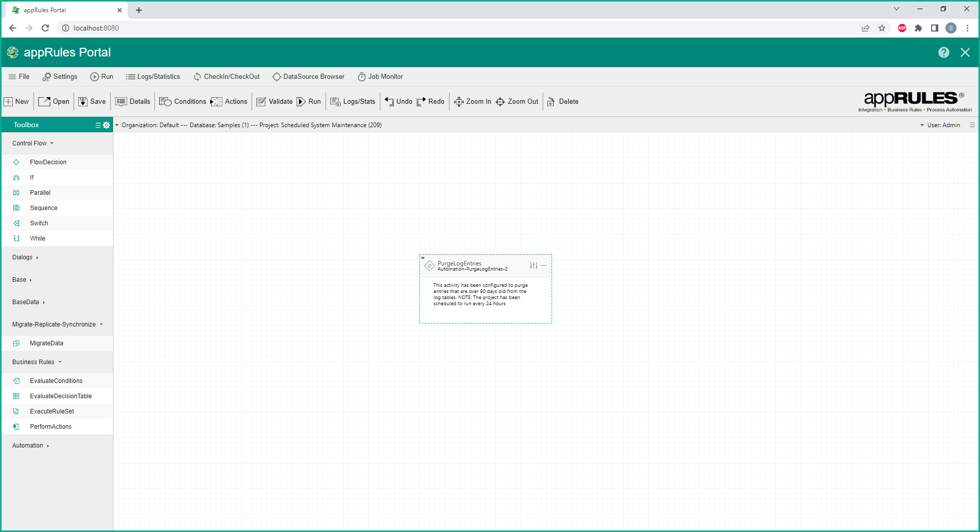
Task: Collapse the Control Flow section
Action: tap(33, 143)
